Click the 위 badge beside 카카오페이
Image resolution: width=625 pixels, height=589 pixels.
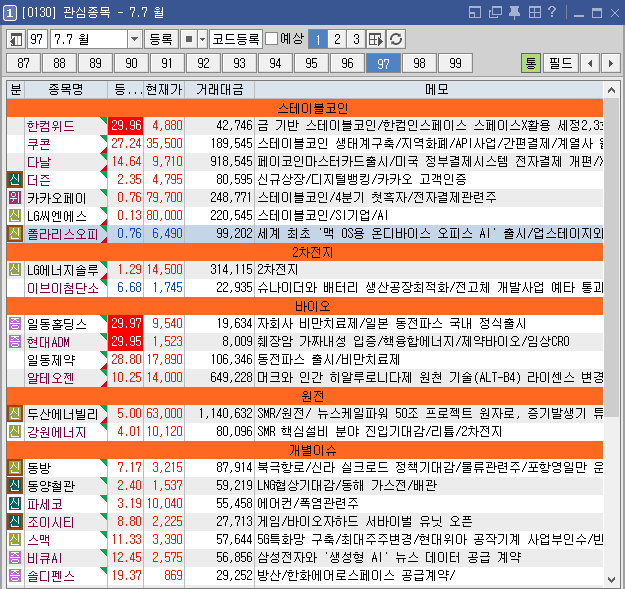(15, 198)
